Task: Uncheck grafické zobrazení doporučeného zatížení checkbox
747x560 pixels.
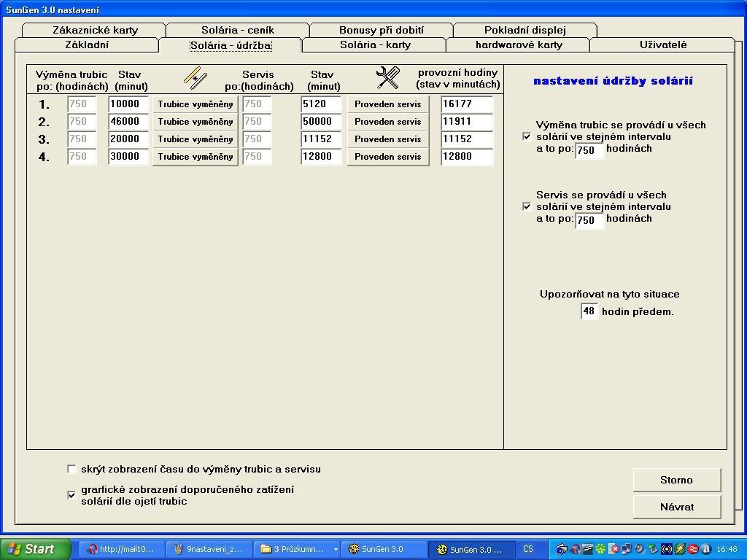Action: point(71,495)
